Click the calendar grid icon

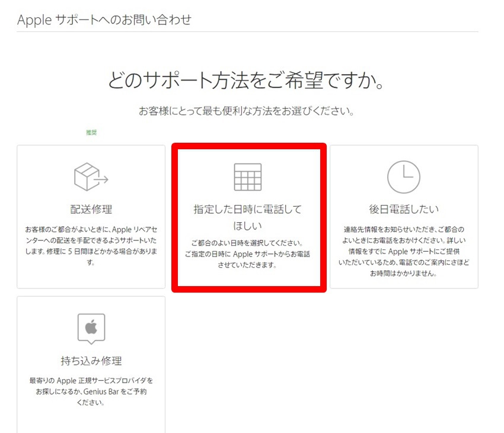click(247, 177)
